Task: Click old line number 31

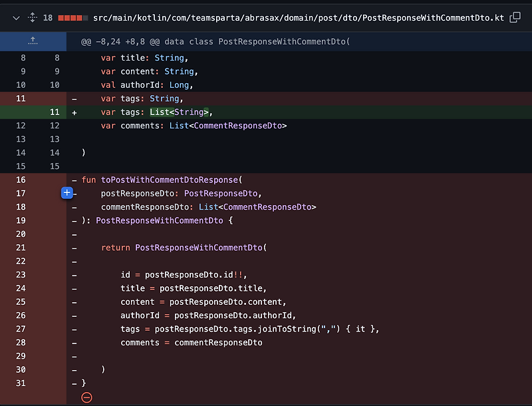Action: (x=21, y=383)
